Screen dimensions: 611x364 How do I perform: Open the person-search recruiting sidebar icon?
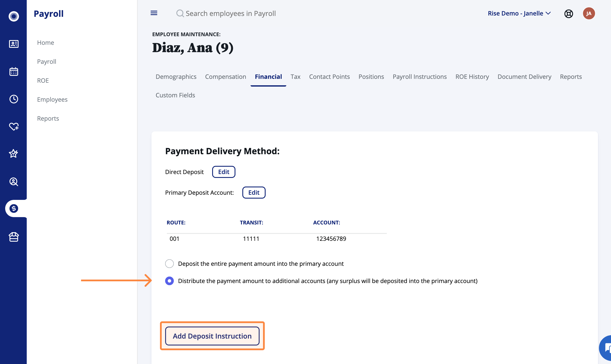[x=14, y=182]
